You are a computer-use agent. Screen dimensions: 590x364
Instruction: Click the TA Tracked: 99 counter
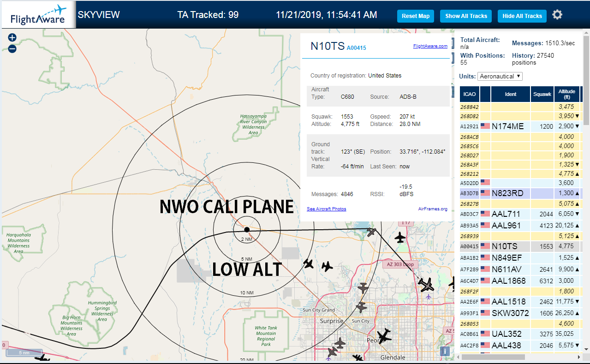(208, 15)
